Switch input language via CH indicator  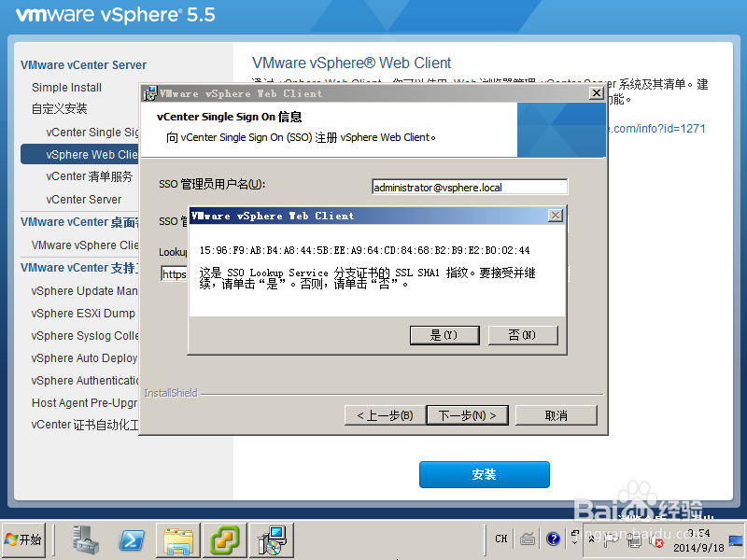click(x=500, y=539)
